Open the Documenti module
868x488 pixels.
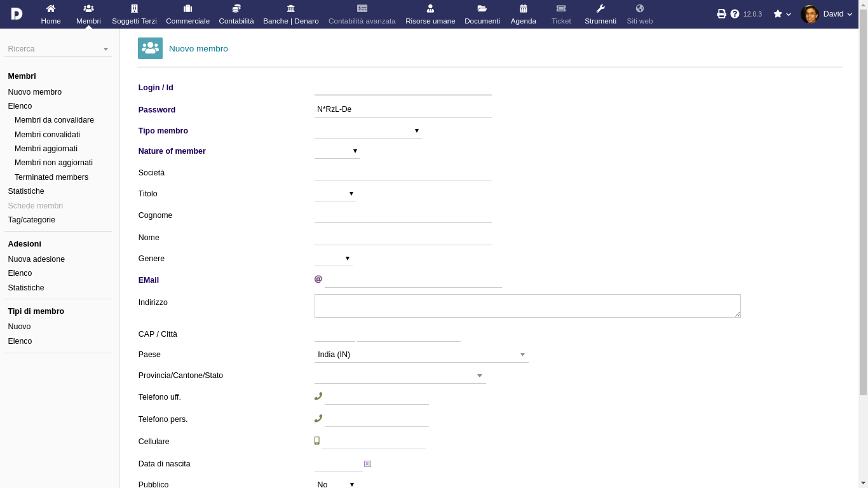[482, 14]
